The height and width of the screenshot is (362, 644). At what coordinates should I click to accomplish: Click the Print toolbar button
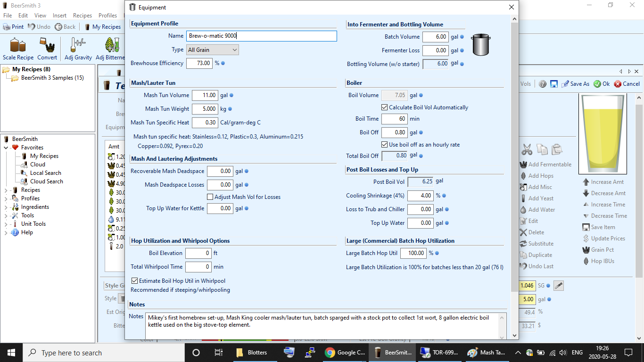pos(14,27)
